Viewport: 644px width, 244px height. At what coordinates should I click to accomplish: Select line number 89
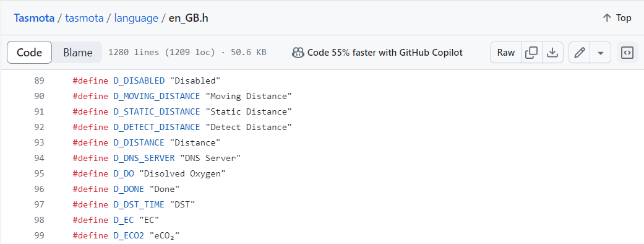40,81
